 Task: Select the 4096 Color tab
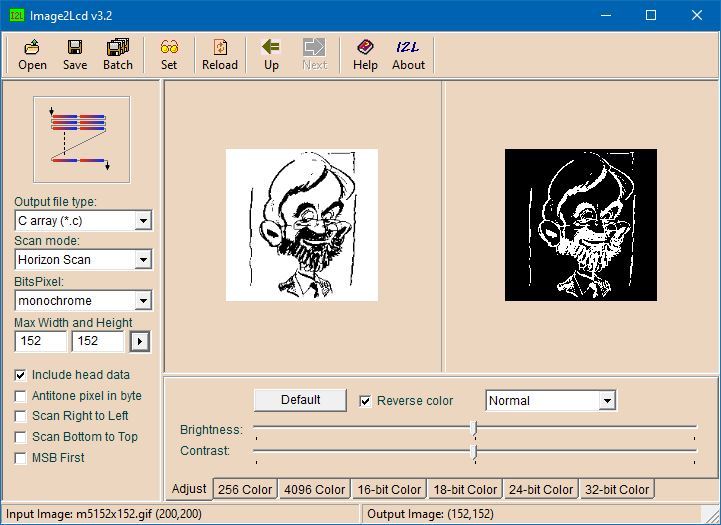click(315, 490)
